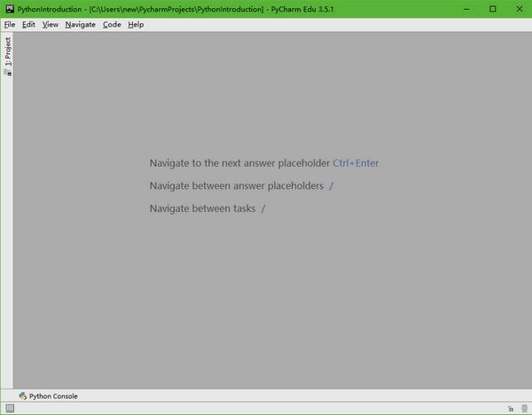
Task: Click the inspector (Hector) icon in status bar
Action: (524, 409)
